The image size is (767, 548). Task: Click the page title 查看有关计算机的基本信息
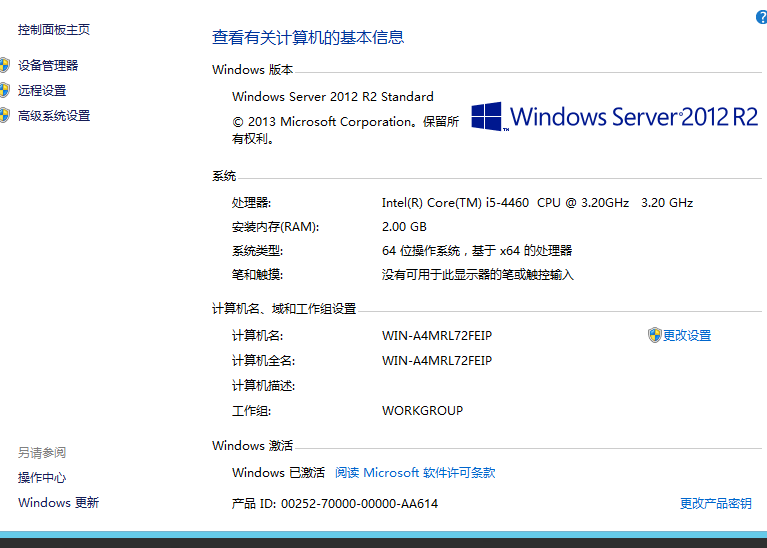click(x=308, y=37)
